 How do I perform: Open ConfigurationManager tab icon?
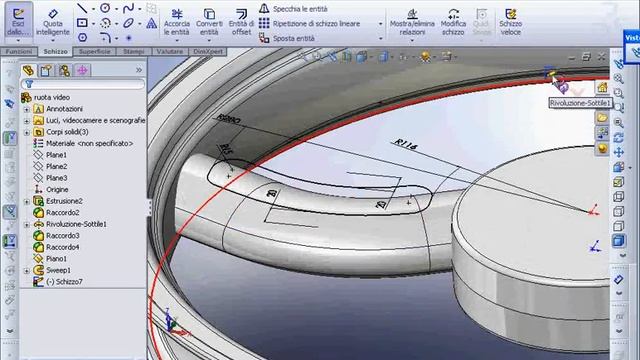[64, 71]
